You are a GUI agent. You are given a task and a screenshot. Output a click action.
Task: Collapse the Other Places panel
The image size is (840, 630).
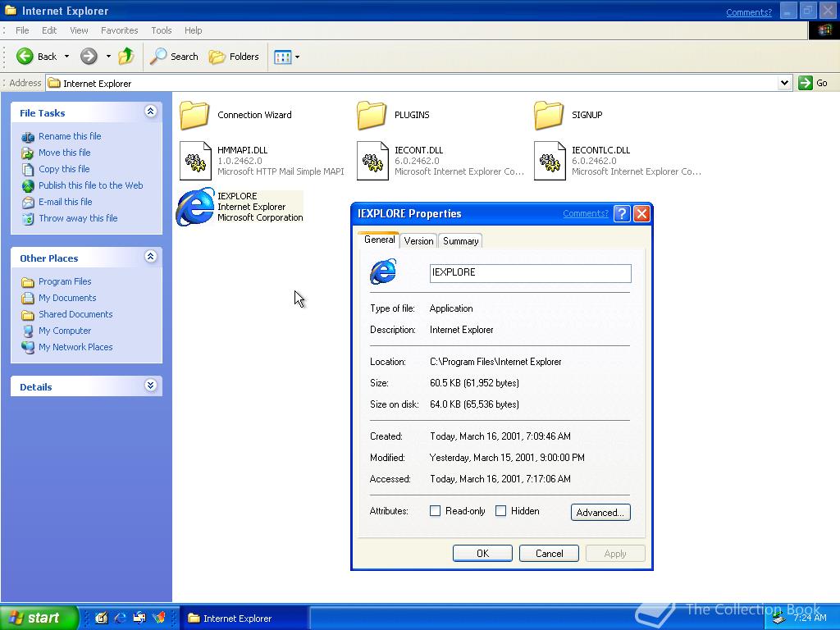click(151, 256)
